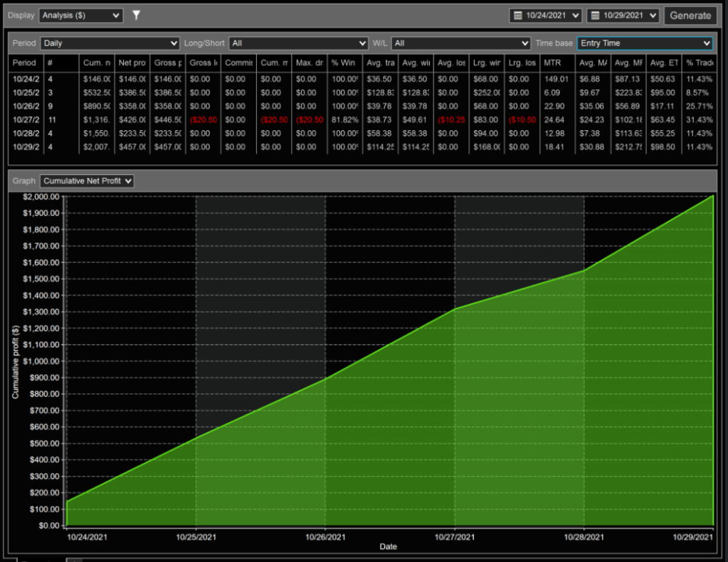Viewport: 728px width, 562px height.
Task: Open the calendar icon for start date 10/24/2021
Action: 519,16
